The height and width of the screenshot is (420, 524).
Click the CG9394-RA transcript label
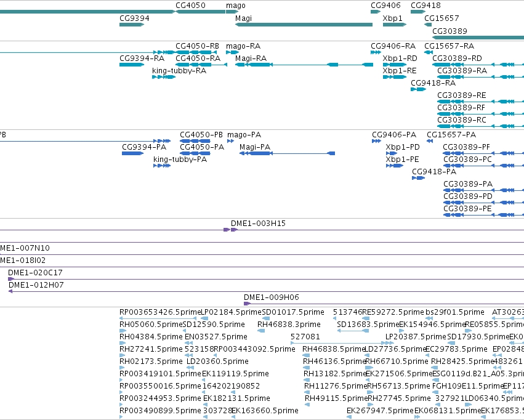142,59
